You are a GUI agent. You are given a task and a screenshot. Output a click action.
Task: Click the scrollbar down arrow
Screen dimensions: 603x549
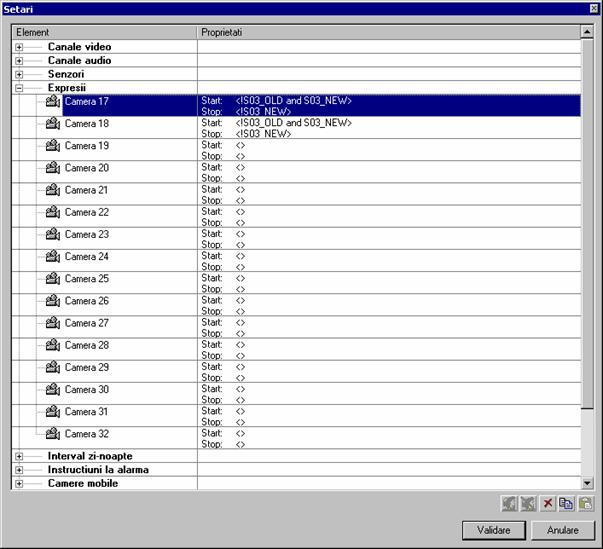coord(588,483)
